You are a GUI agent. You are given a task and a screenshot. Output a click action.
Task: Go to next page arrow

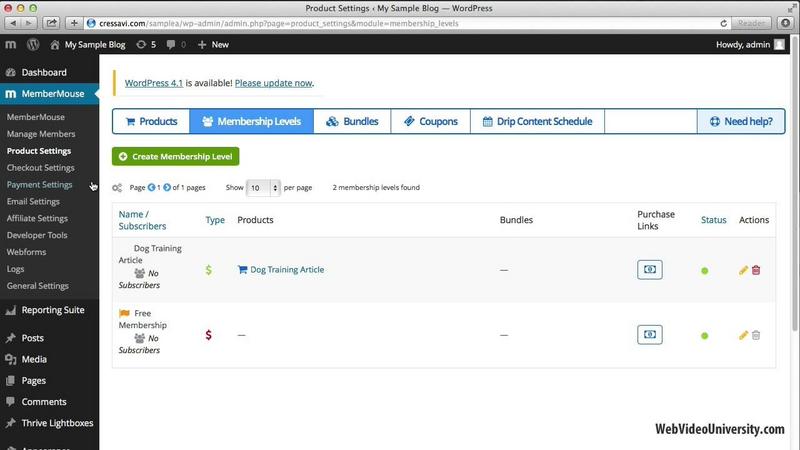[167, 187]
